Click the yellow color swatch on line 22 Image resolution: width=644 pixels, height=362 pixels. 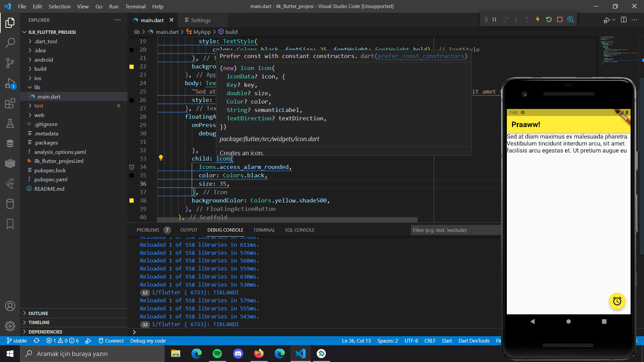click(x=131, y=67)
